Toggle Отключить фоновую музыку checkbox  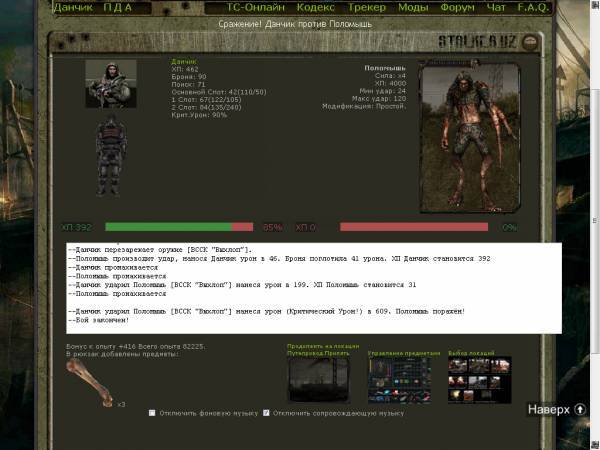pos(152,413)
